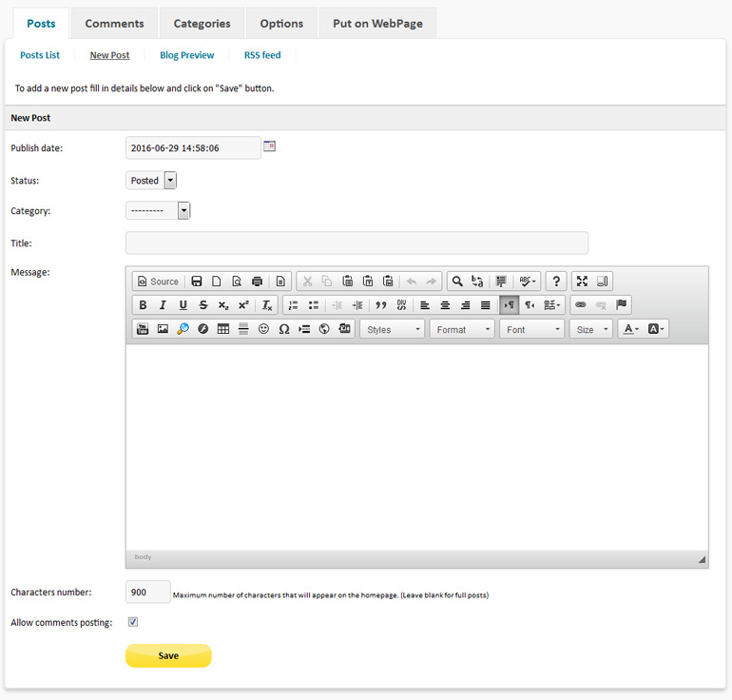This screenshot has width=732, height=700.
Task: Open the Background Color picker
Action: point(655,329)
